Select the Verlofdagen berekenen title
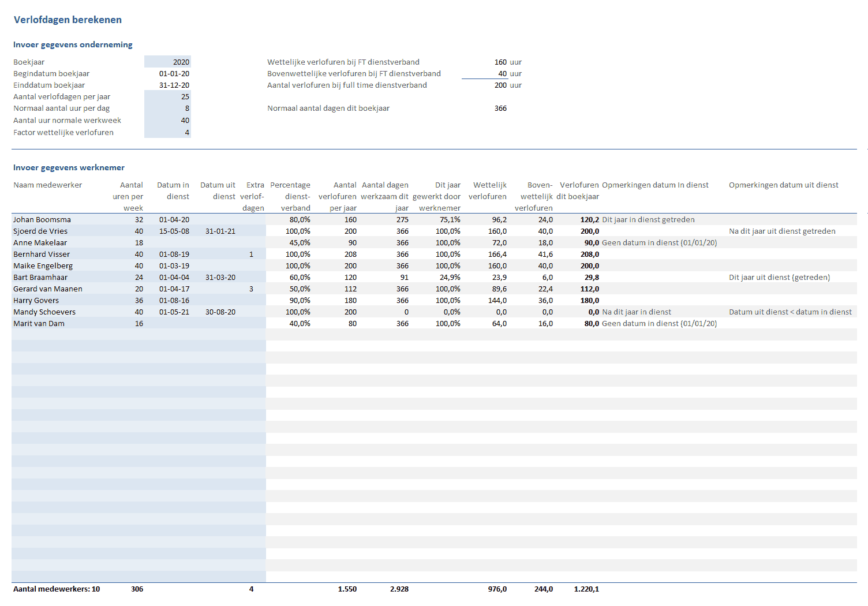Viewport: 868px width, 606px height. click(x=68, y=20)
